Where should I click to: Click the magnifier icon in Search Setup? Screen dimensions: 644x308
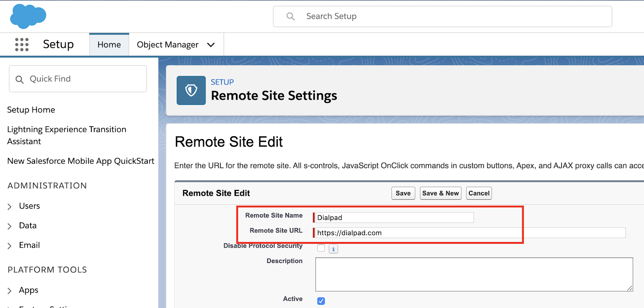291,16
